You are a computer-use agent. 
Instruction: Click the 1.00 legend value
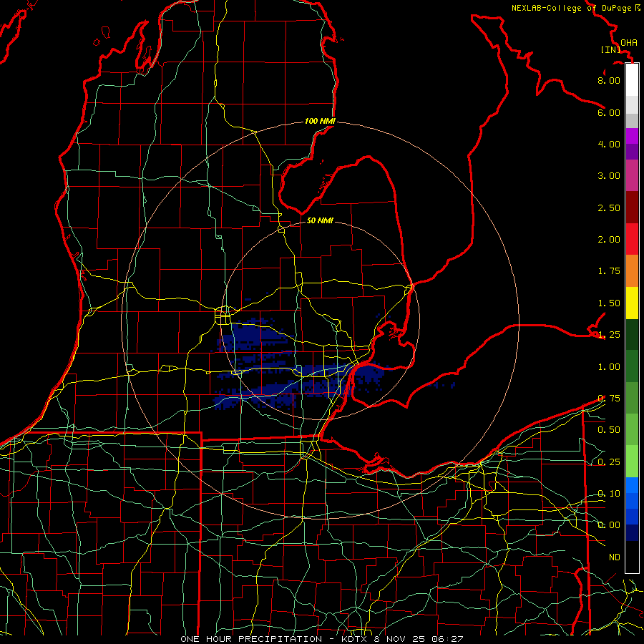[x=609, y=367]
